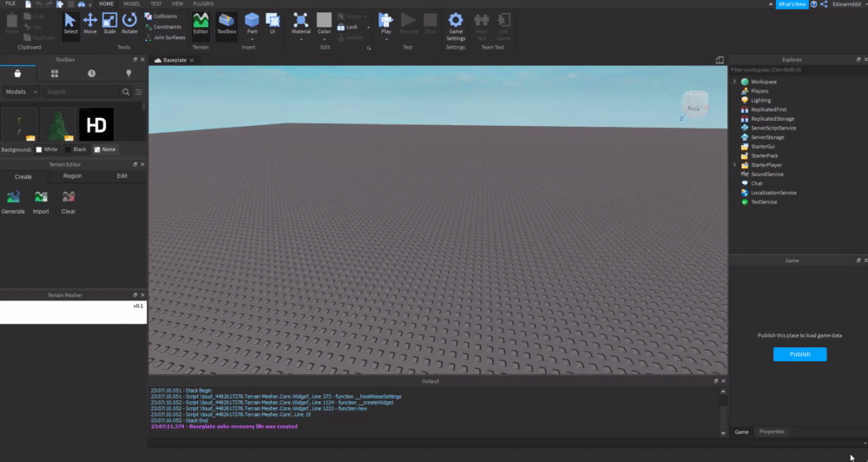Open the Terrain Editor from ribbon
The width and height of the screenshot is (868, 462).
[201, 23]
